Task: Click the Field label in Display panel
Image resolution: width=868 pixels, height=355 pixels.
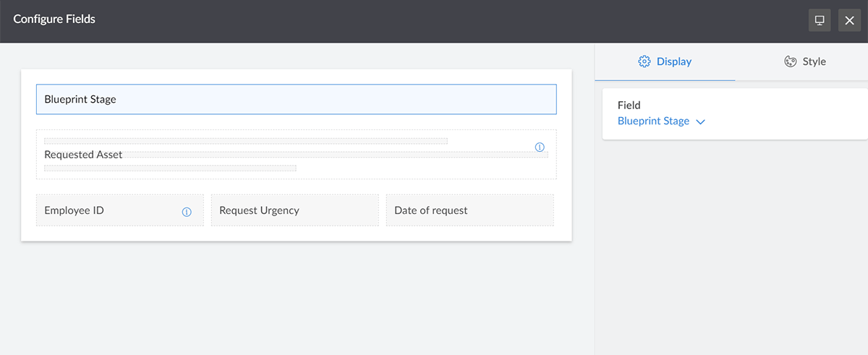Action: coord(629,105)
